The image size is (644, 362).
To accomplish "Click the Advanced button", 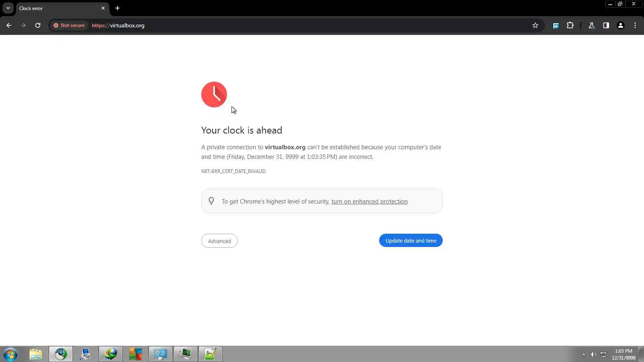I will [x=219, y=241].
